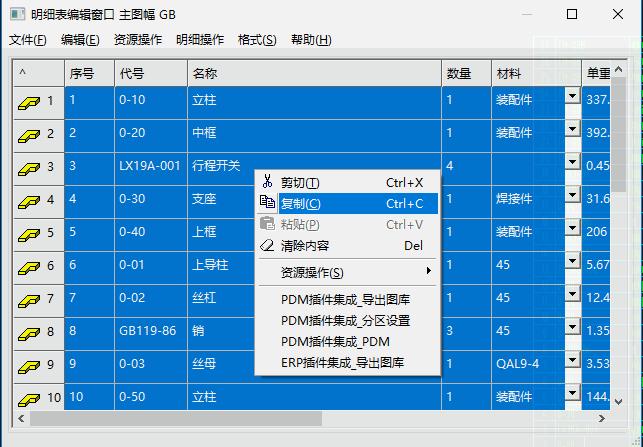Screen dimensions: 643x447
Task: Click the yellow part icon in row 2
Action: [29, 136]
